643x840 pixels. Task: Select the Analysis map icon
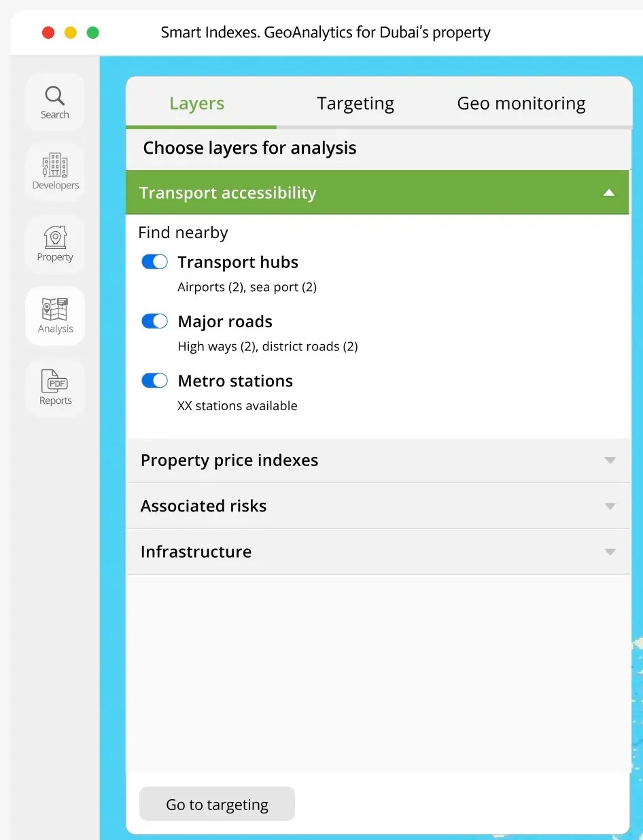(x=55, y=316)
